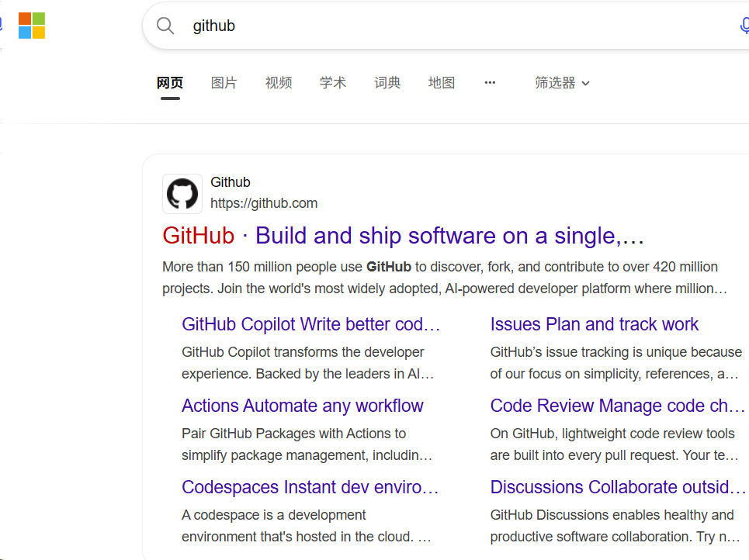Click the microphone voice search icon
Screen dimensions: 749x560
(744, 26)
